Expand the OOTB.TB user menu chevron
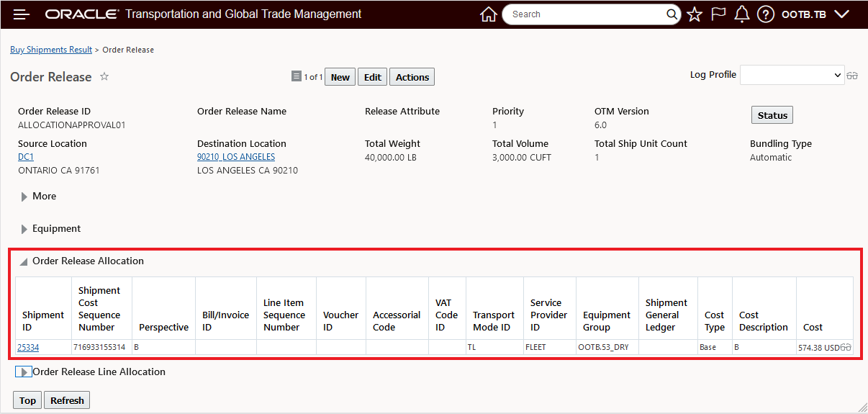The width and height of the screenshot is (868, 414). [841, 14]
